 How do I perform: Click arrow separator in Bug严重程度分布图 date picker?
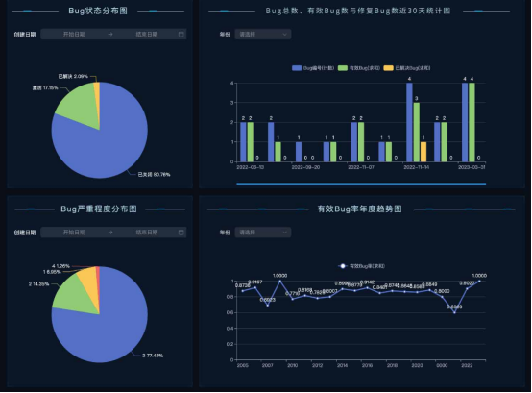point(110,233)
